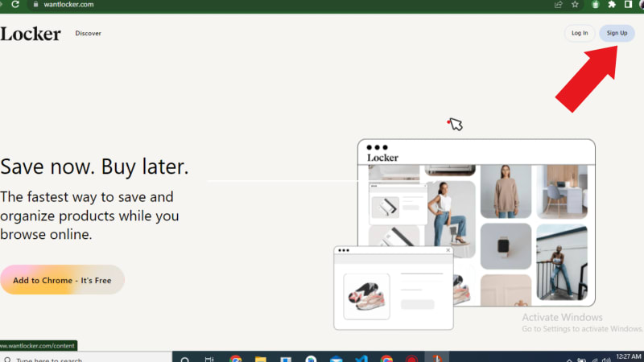Open File Explorer from the taskbar
The image size is (644, 362).
260,359
